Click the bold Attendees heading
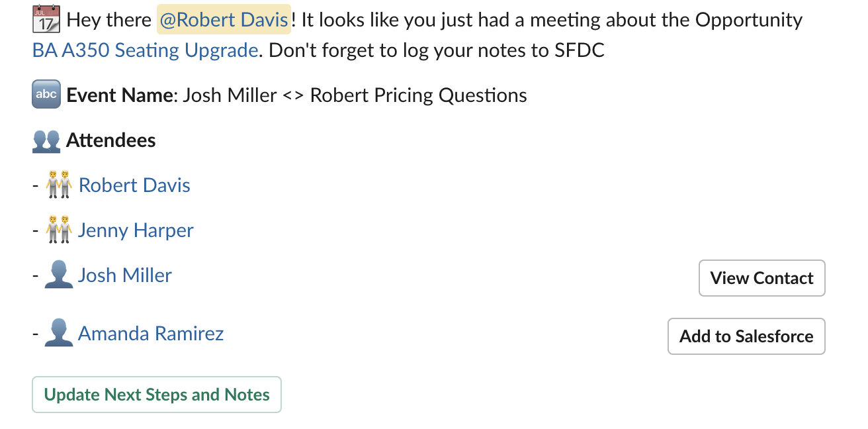This screenshot has width=868, height=429. click(x=110, y=140)
